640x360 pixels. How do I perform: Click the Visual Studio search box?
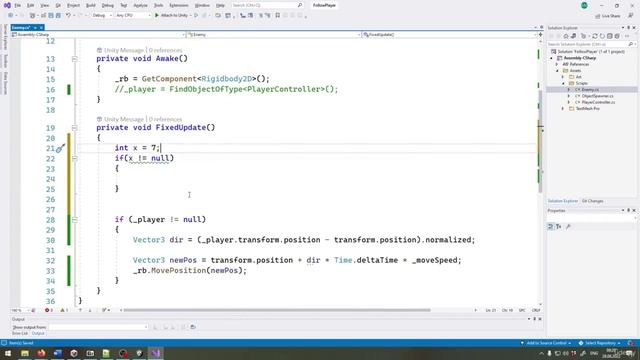(267, 5)
